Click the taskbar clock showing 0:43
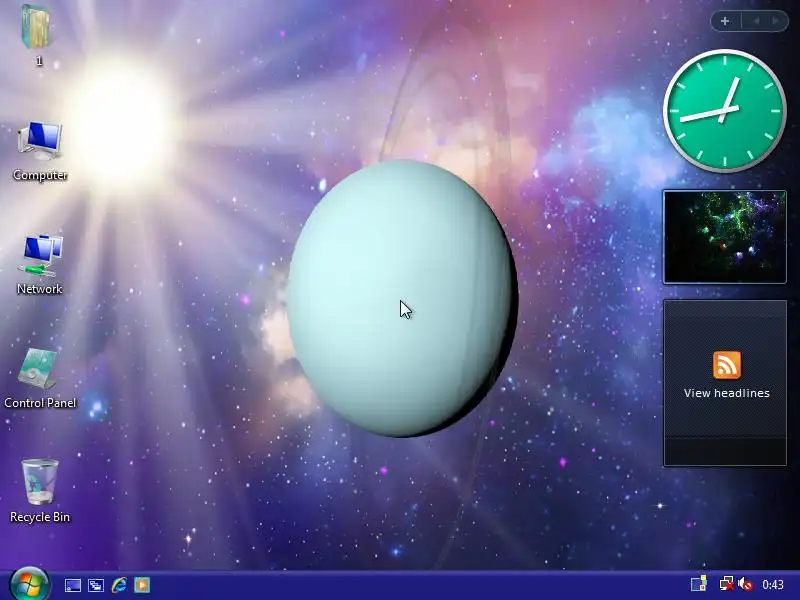This screenshot has width=800, height=600. pos(772,584)
